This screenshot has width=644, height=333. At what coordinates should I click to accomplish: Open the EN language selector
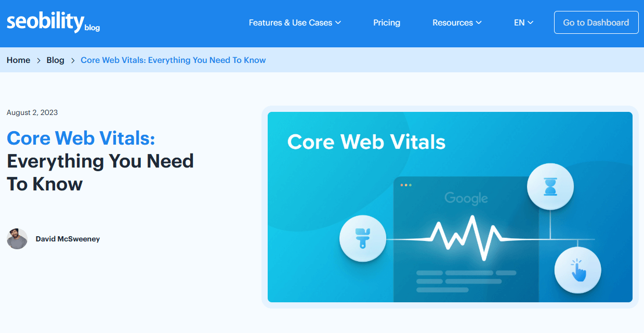point(523,22)
